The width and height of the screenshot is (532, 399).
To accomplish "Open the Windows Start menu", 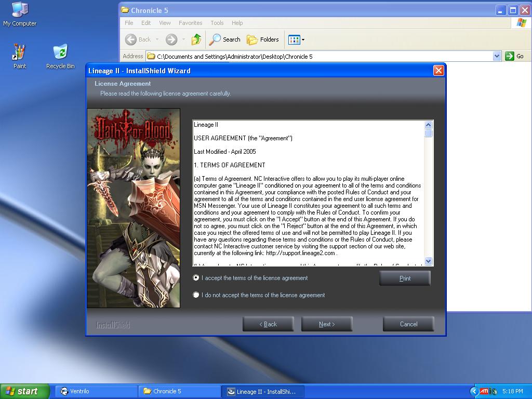I will point(25,391).
